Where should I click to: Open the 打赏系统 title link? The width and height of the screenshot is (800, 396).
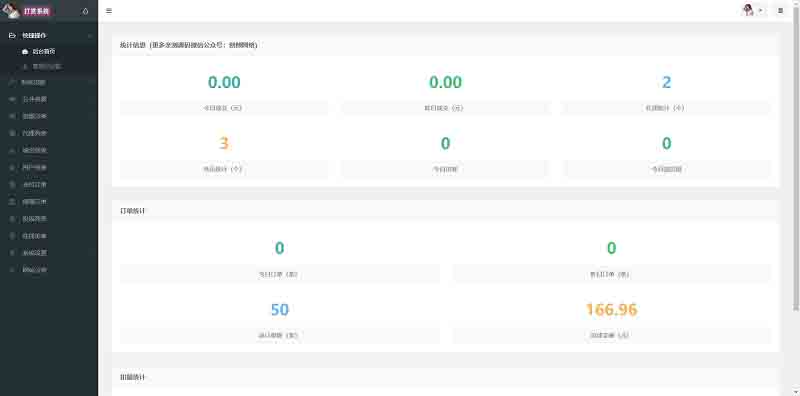(37, 11)
